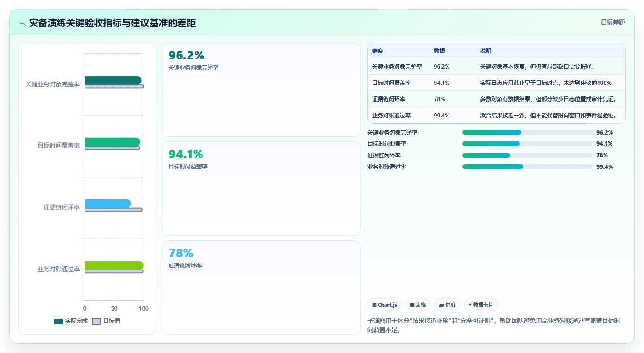
Task: Click the large 94.1% card value
Action: click(x=186, y=154)
